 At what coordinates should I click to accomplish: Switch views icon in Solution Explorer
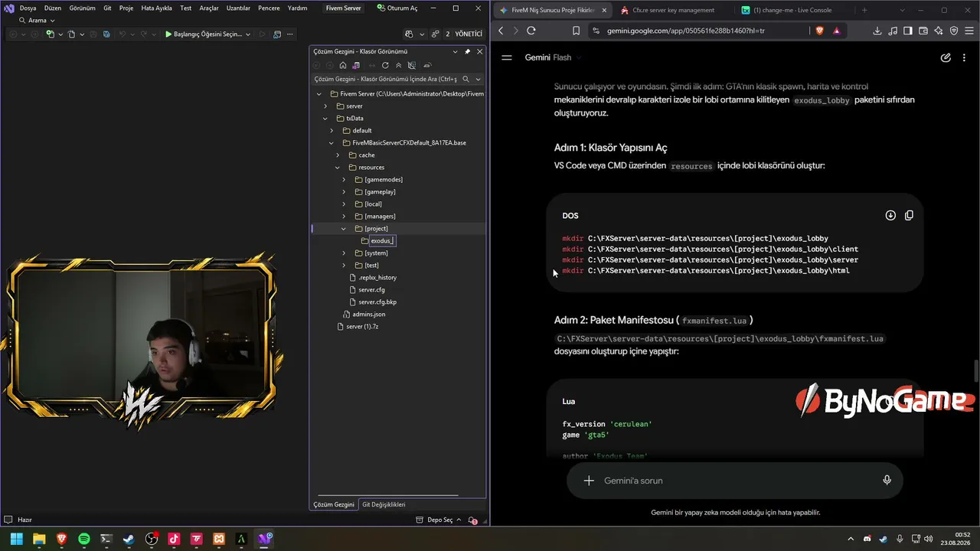tap(356, 65)
